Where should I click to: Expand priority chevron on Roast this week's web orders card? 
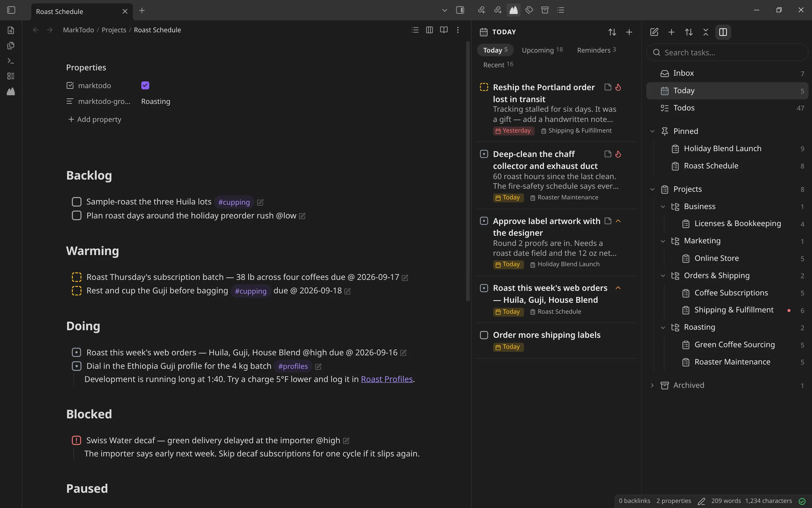[618, 288]
